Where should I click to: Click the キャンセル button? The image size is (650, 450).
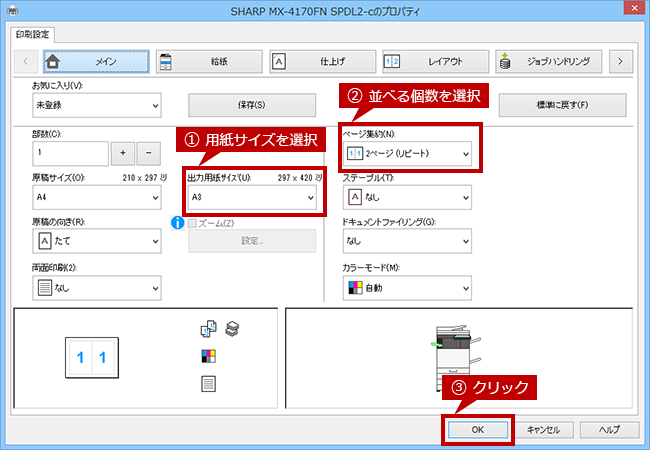click(x=543, y=430)
